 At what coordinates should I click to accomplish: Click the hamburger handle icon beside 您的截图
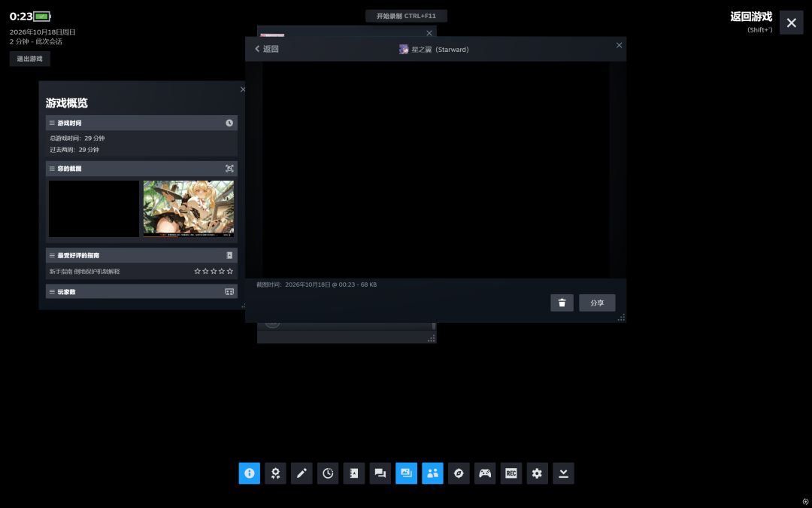(52, 169)
